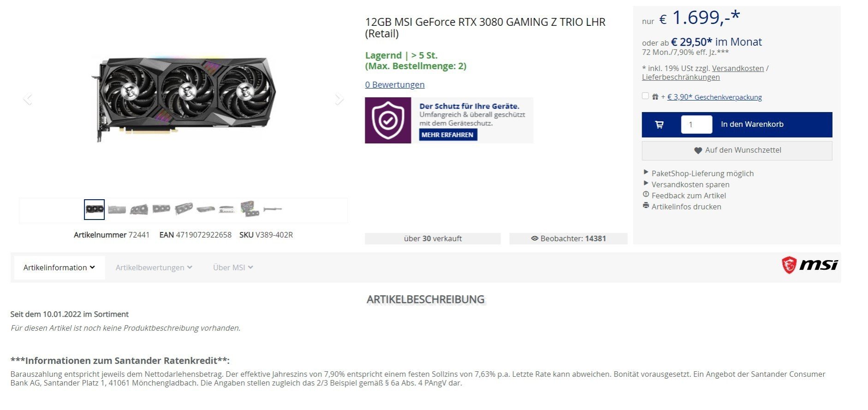868x410 pixels.
Task: Click the shield Geräteschutz icon
Action: click(388, 120)
